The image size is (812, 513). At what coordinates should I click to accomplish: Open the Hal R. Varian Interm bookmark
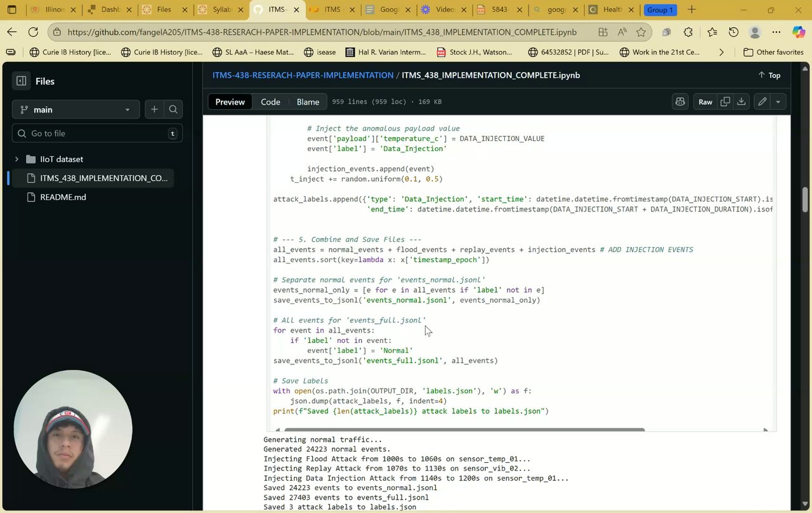386,52
